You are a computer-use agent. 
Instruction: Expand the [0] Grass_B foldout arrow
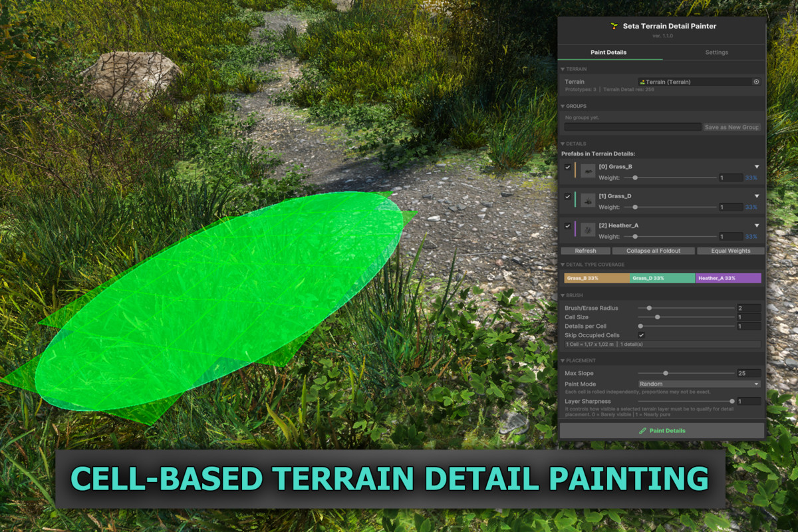pos(757,167)
